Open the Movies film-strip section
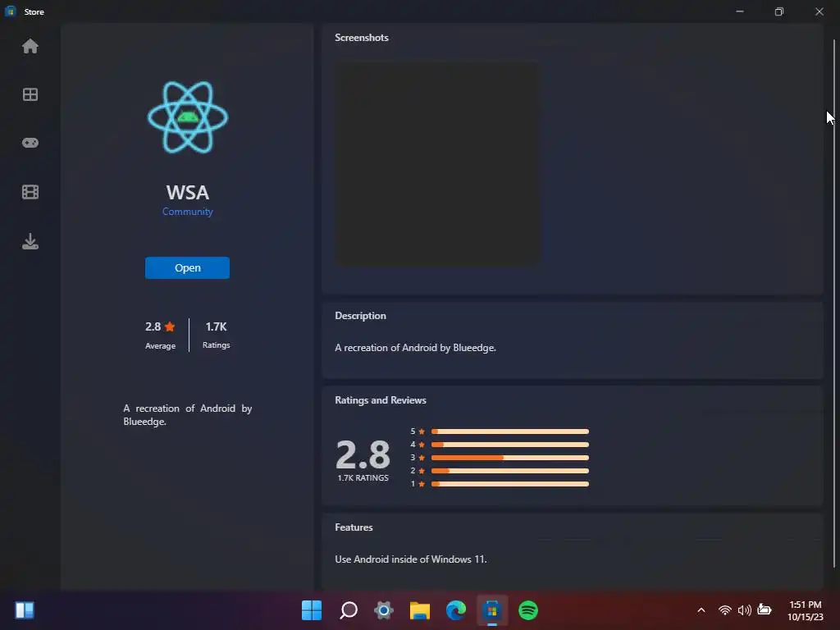This screenshot has width=840, height=630. pyautogui.click(x=30, y=192)
